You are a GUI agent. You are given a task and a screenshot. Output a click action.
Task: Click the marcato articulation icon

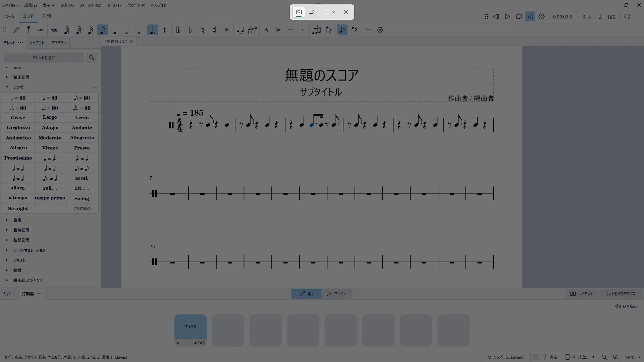(266, 30)
